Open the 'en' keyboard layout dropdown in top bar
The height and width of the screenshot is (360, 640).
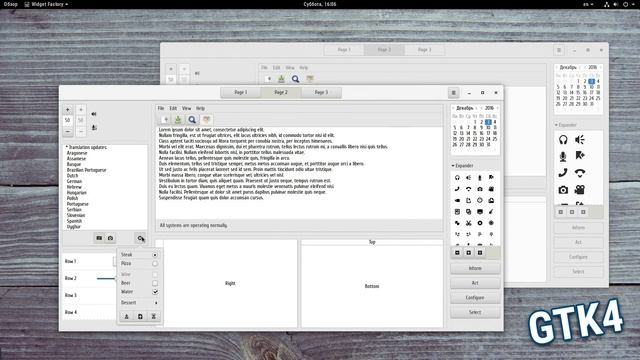click(x=588, y=4)
